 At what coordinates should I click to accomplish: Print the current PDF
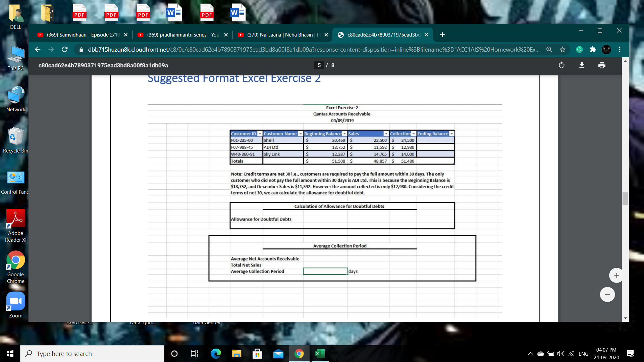click(602, 65)
